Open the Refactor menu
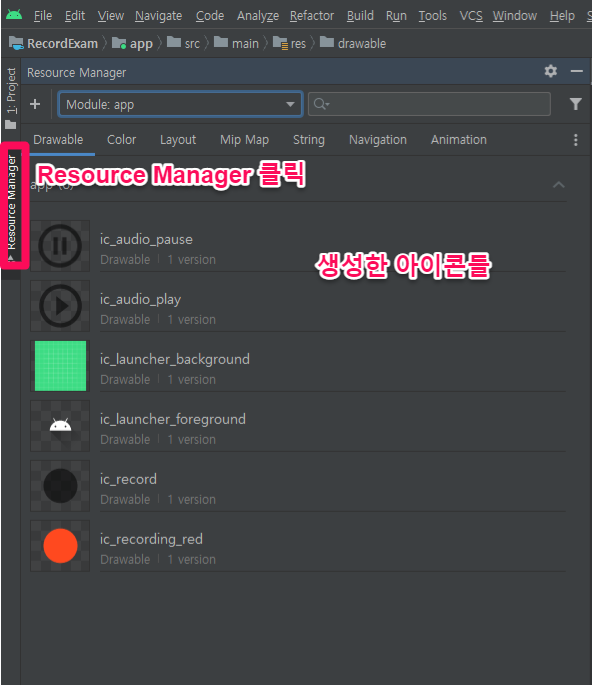The width and height of the screenshot is (592, 685). (x=312, y=16)
